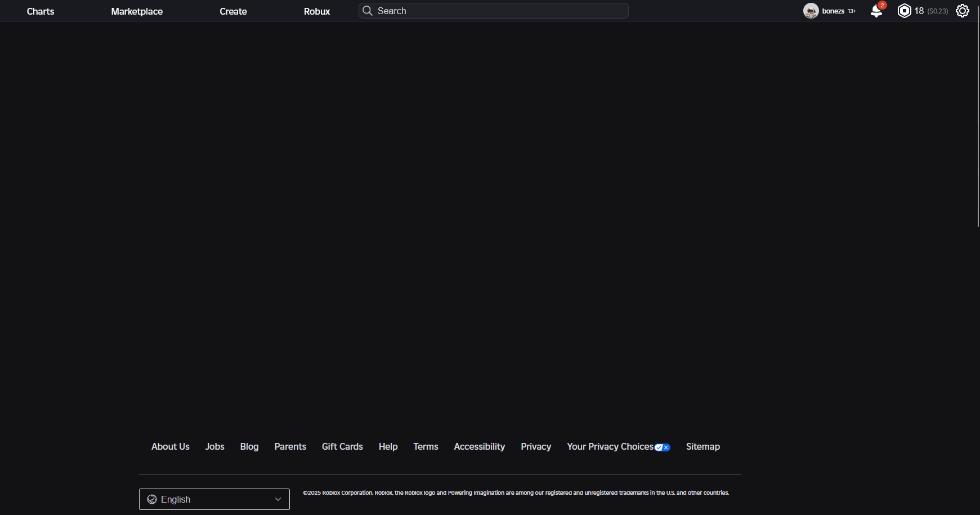Click the search magnifier icon
980x515 pixels.
[368, 11]
